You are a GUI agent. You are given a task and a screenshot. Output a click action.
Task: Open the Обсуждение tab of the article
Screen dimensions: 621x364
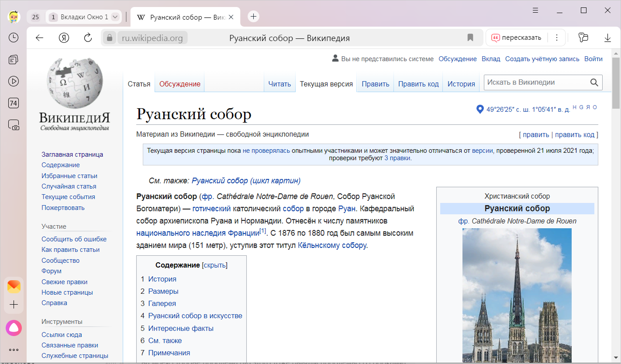point(179,84)
